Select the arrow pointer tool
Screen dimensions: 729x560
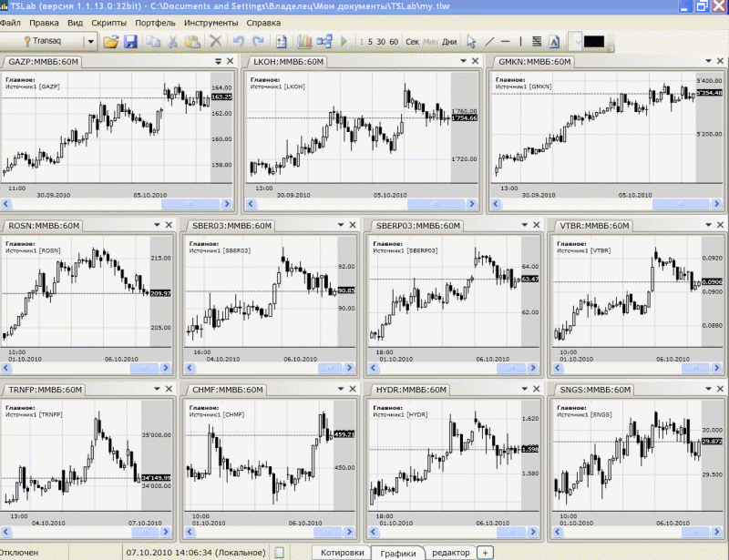pos(471,42)
